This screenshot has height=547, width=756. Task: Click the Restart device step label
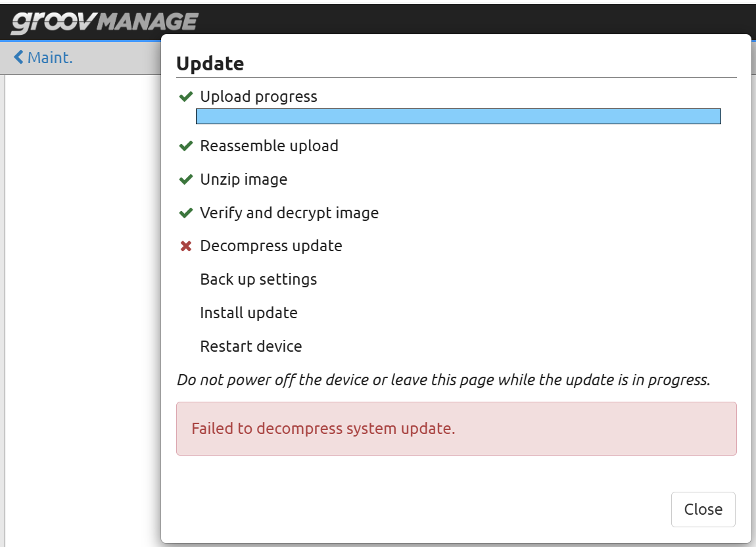coord(250,346)
